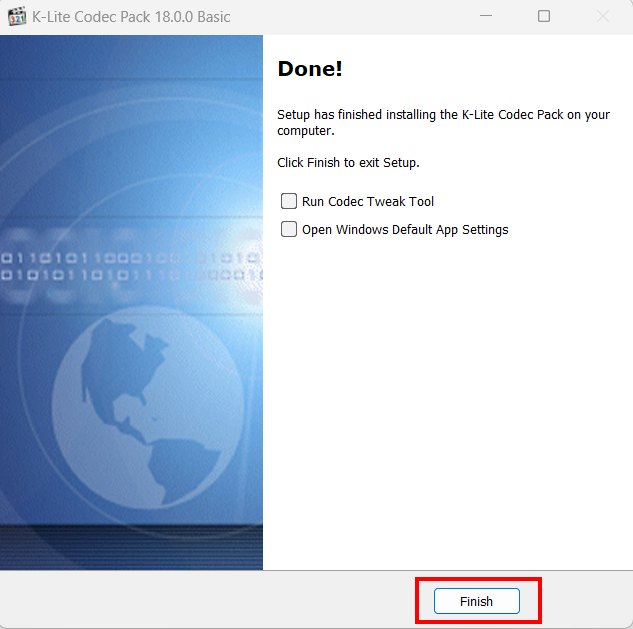Click the K-Lite Codec Pack title icon
Image resolution: width=633 pixels, height=629 pixels.
[17, 17]
